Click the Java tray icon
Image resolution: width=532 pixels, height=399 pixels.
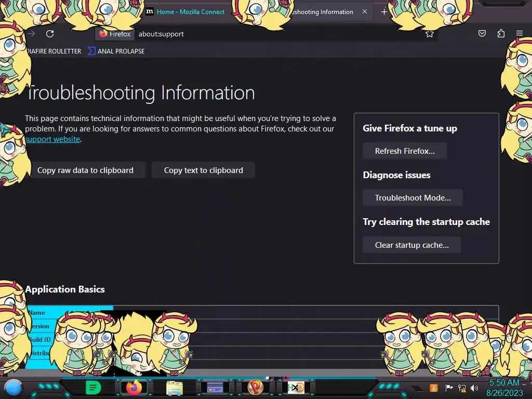[433, 388]
